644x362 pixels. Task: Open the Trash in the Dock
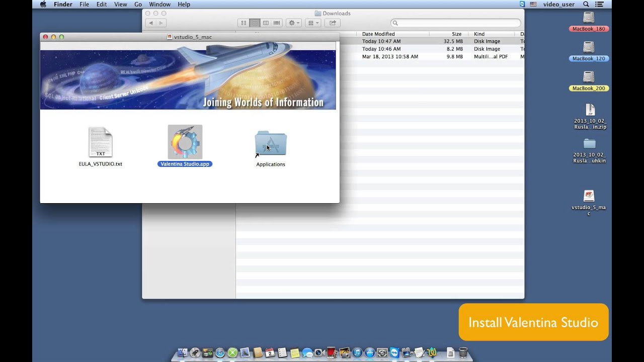pos(463,353)
